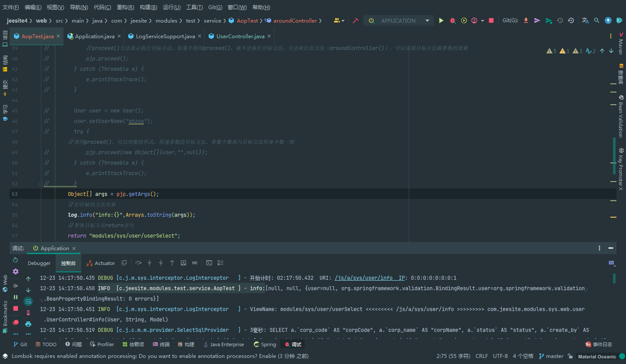Commit changes with Git purple send icon
Image resolution: width=626 pixels, height=364 pixels.
pos(537,20)
